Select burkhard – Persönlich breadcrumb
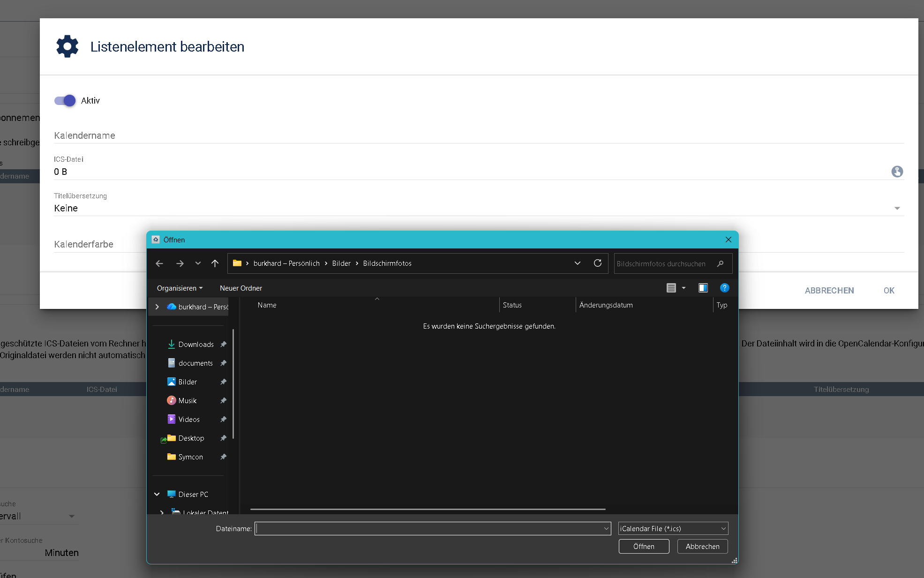This screenshot has height=578, width=924. point(286,263)
